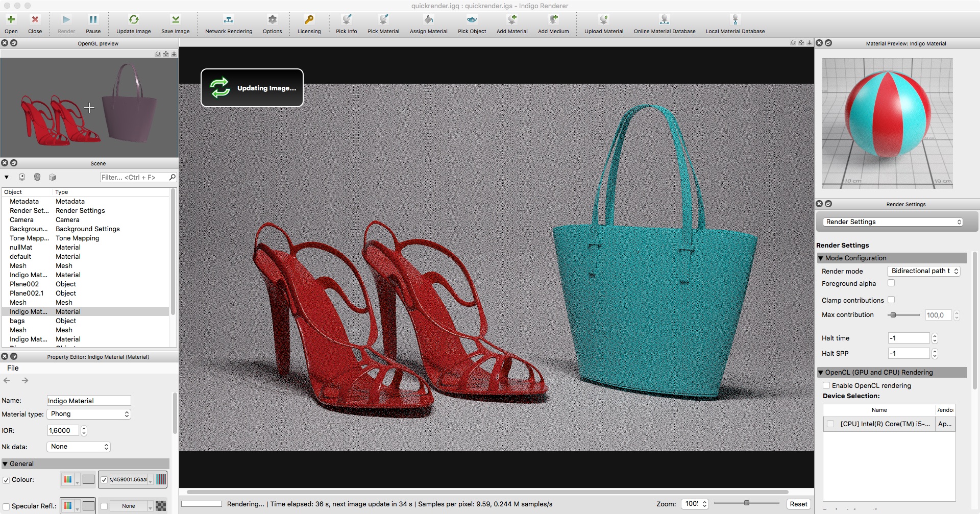Enable the Foreground alpha checkbox
The width and height of the screenshot is (980, 514).
891,283
